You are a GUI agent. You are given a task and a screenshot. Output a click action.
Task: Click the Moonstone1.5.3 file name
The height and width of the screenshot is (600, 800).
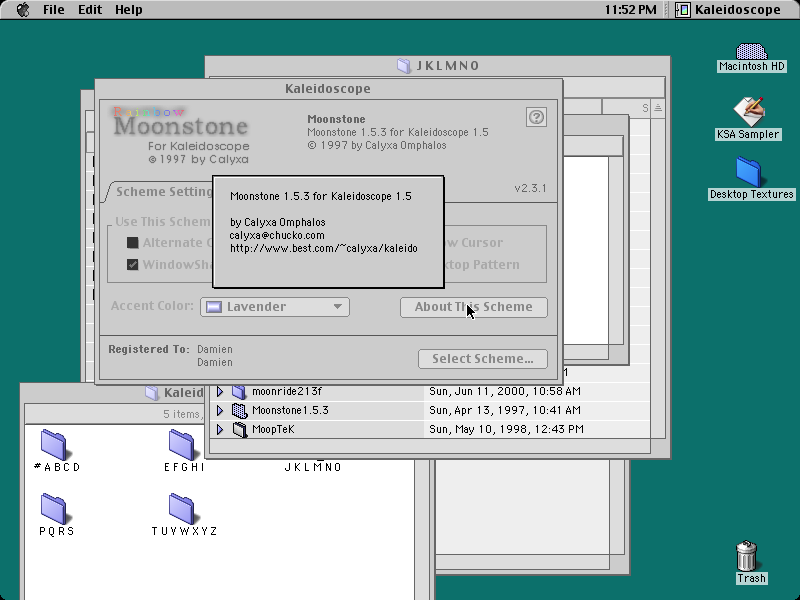290,410
